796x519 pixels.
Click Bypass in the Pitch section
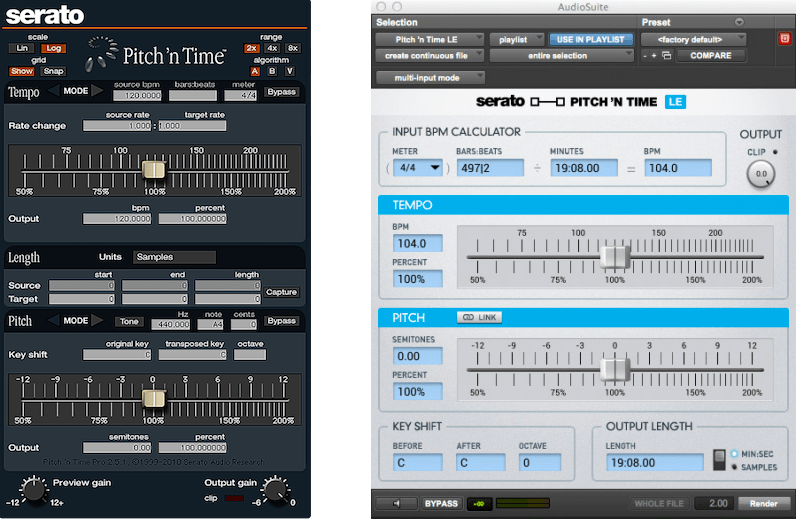tap(281, 321)
